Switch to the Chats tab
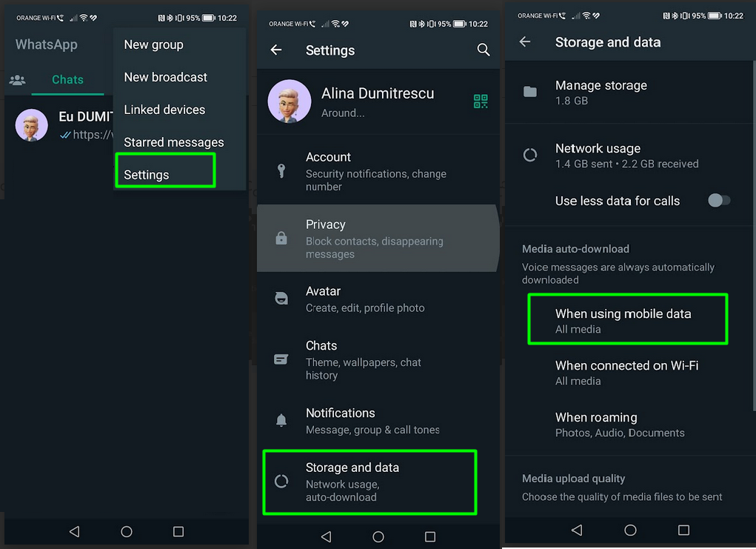The image size is (756, 549). [x=67, y=79]
